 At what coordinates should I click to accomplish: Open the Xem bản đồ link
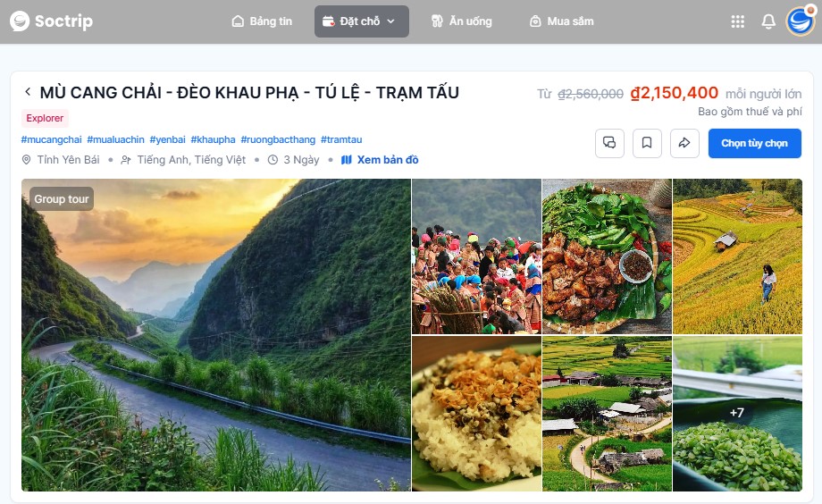coord(380,160)
